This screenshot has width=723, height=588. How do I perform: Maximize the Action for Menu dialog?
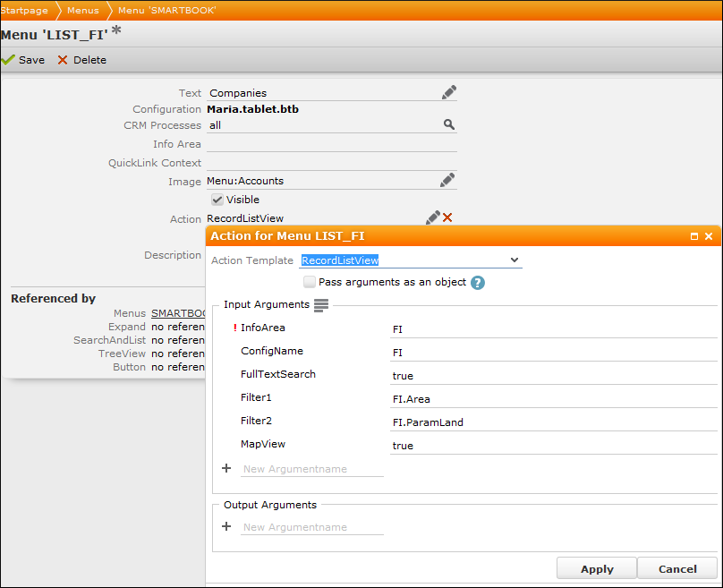pos(694,236)
